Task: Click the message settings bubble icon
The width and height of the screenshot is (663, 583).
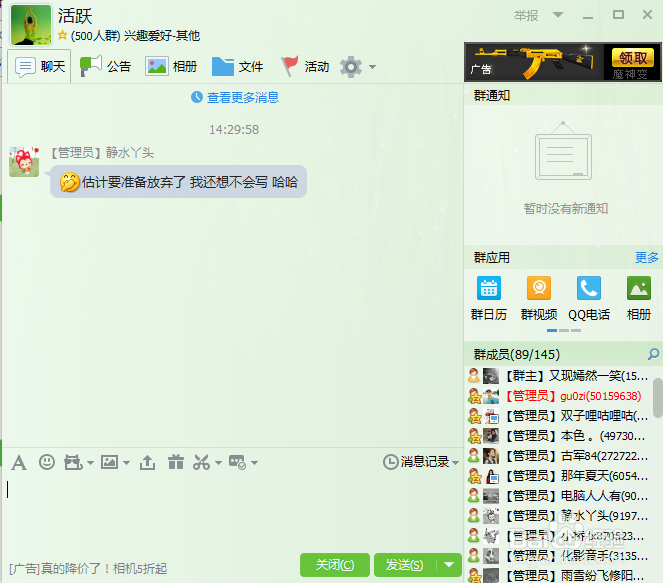Action: coord(237,462)
